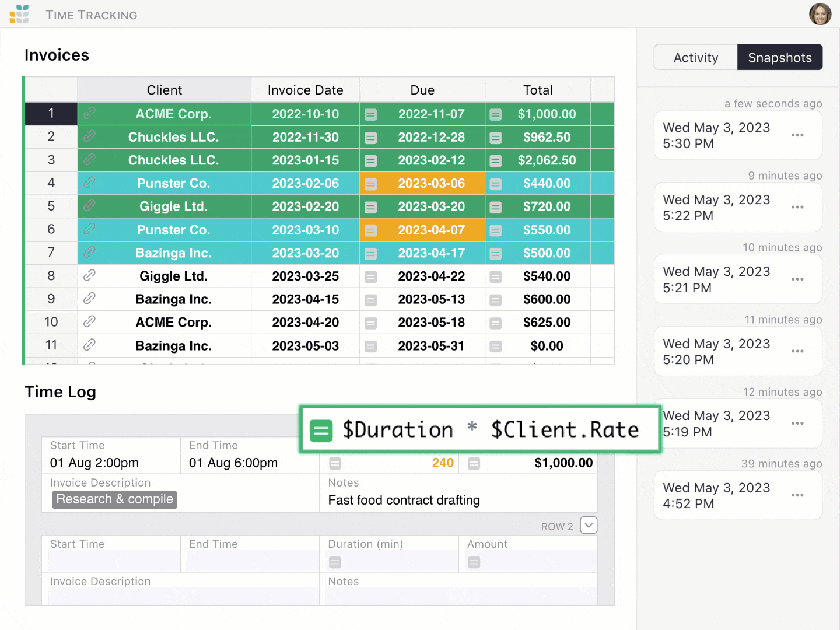This screenshot has width=840, height=630.
Task: Click the formula icon beside the 240 duration value
Action: pyautogui.click(x=334, y=463)
